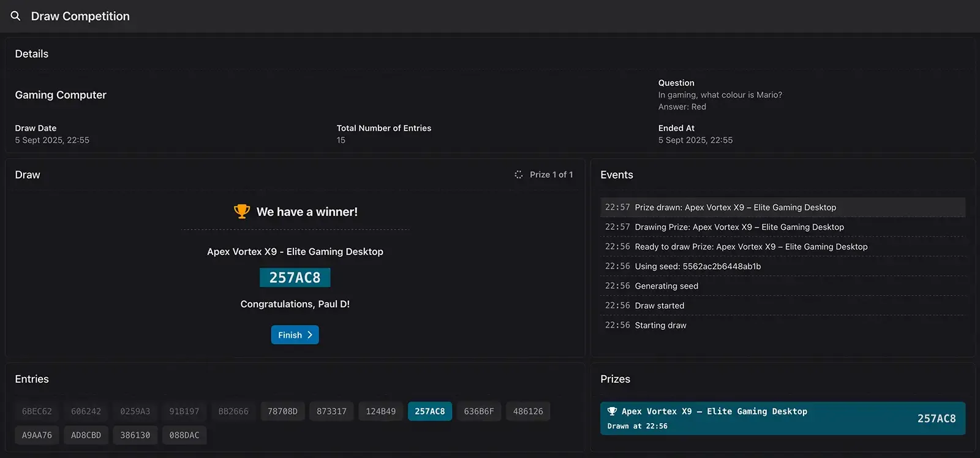Click Prize 1 of 1 label

click(551, 175)
